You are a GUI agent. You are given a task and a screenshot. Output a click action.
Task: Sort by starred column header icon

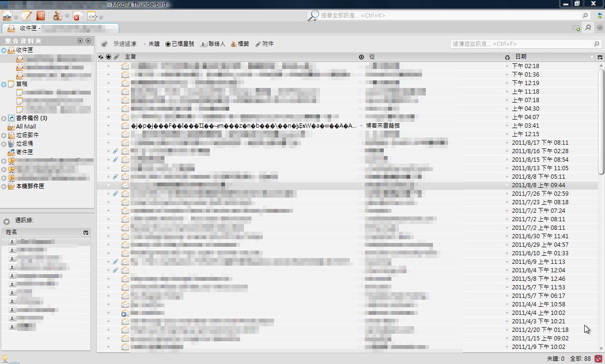108,57
